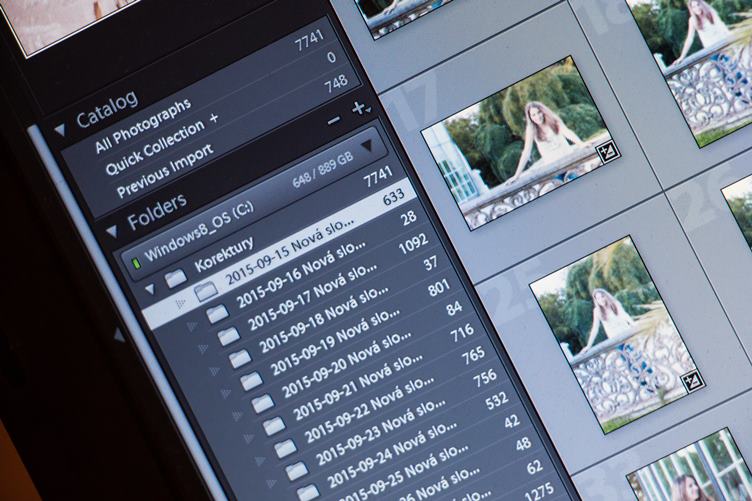Image resolution: width=752 pixels, height=501 pixels.
Task: Click the 62 photo count
Action: pos(534,466)
